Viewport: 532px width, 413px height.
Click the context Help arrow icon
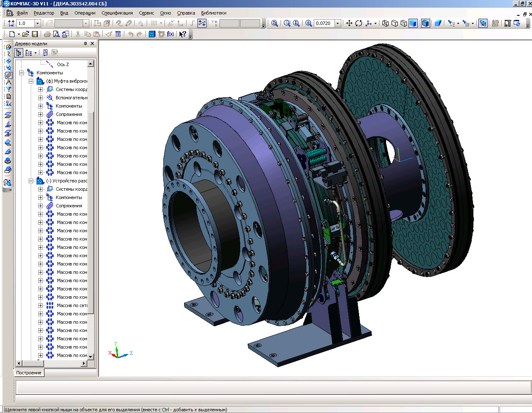click(182, 34)
